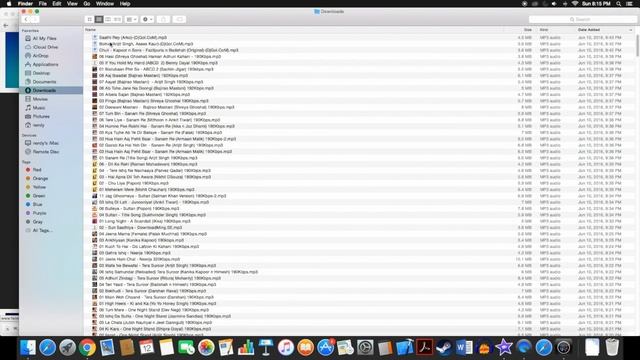
Task: Open App Store from the Dock
Action: [325, 348]
